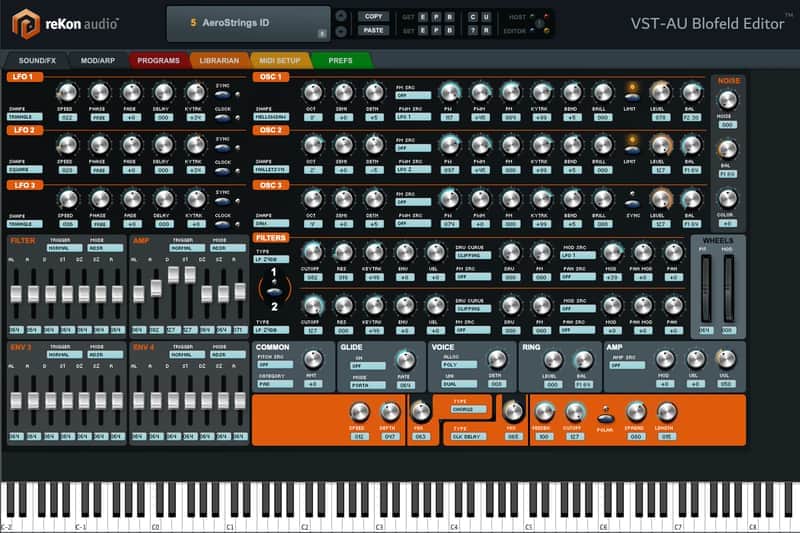Click the reKon audio logo icon
Viewport: 800px width, 533px height.
(26, 23)
